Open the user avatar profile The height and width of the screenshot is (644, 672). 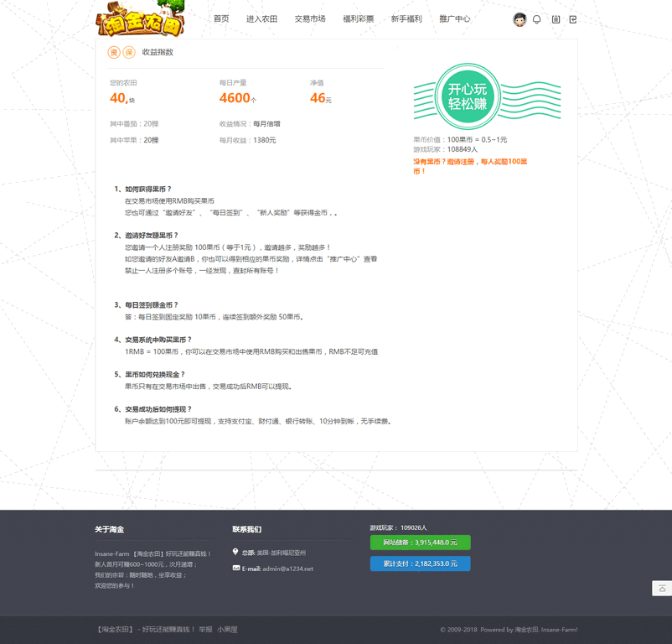520,19
